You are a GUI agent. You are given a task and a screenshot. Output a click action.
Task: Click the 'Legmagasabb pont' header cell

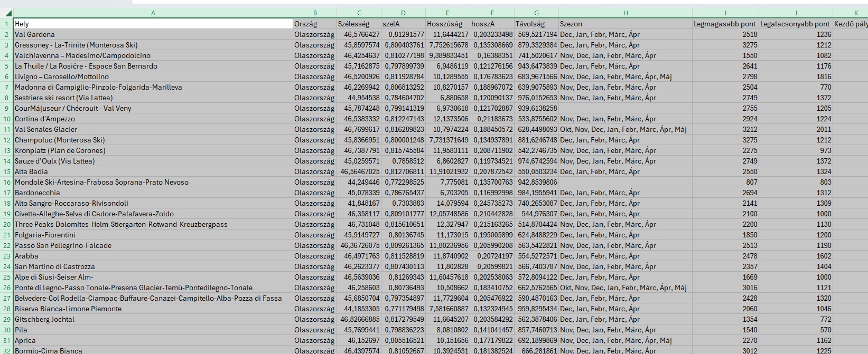coord(725,24)
